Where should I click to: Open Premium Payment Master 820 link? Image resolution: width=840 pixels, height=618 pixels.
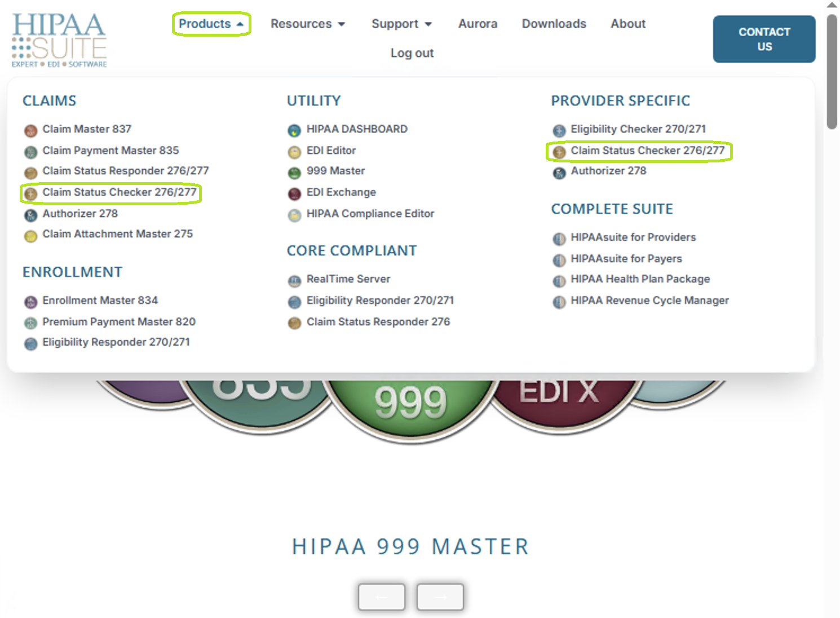119,322
